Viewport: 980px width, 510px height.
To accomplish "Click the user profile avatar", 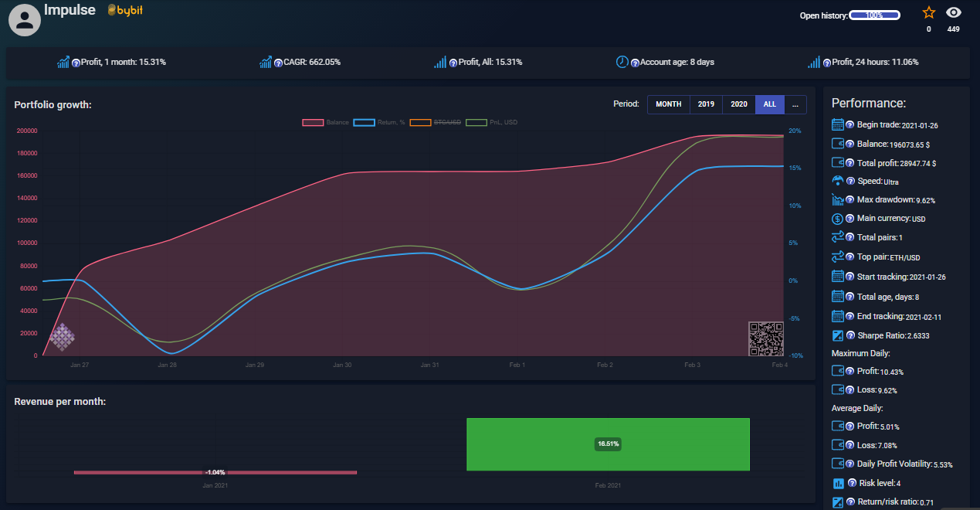I will pyautogui.click(x=25, y=19).
